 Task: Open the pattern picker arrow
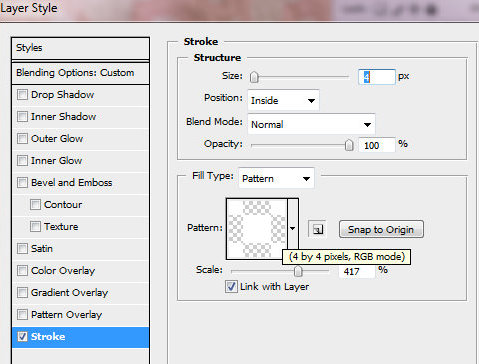point(293,228)
